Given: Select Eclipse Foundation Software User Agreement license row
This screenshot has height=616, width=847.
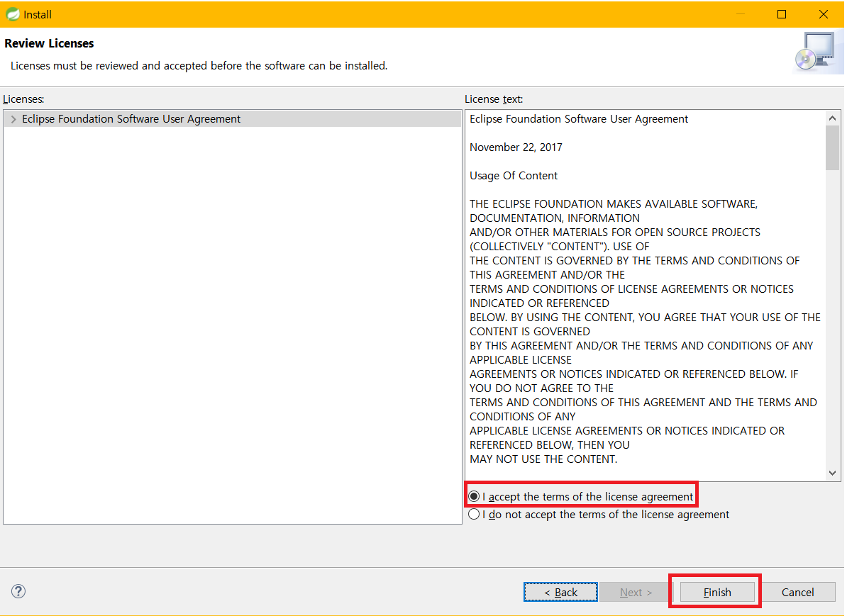Looking at the screenshot, I should click(232, 119).
